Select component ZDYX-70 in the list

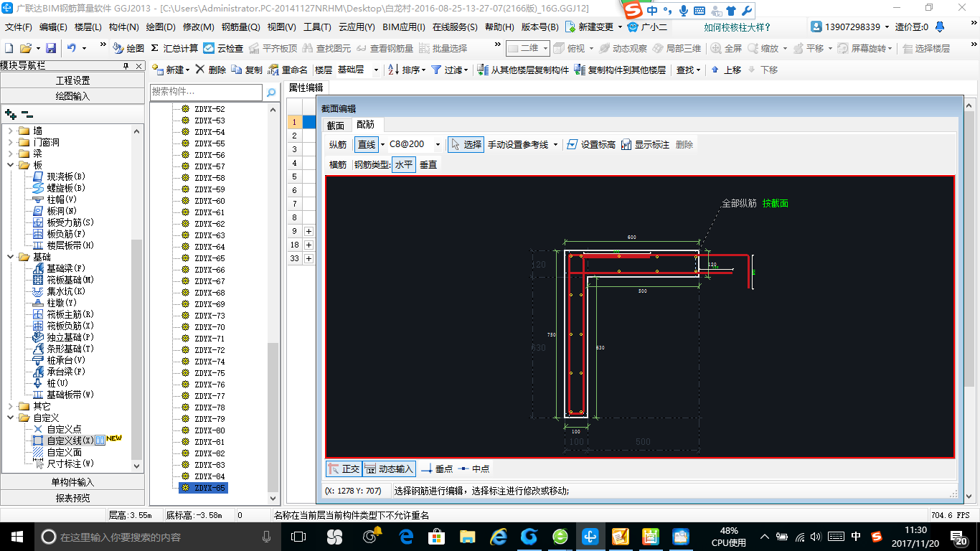209,327
